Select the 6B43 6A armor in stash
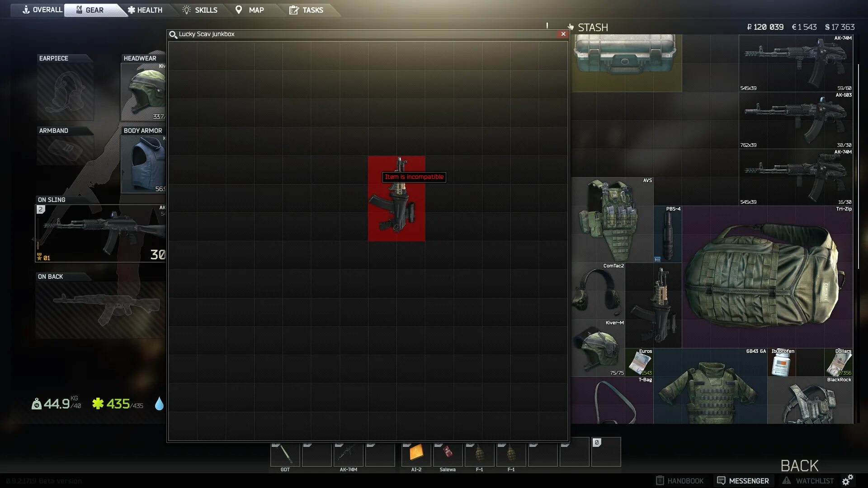The image size is (868, 488). [710, 386]
